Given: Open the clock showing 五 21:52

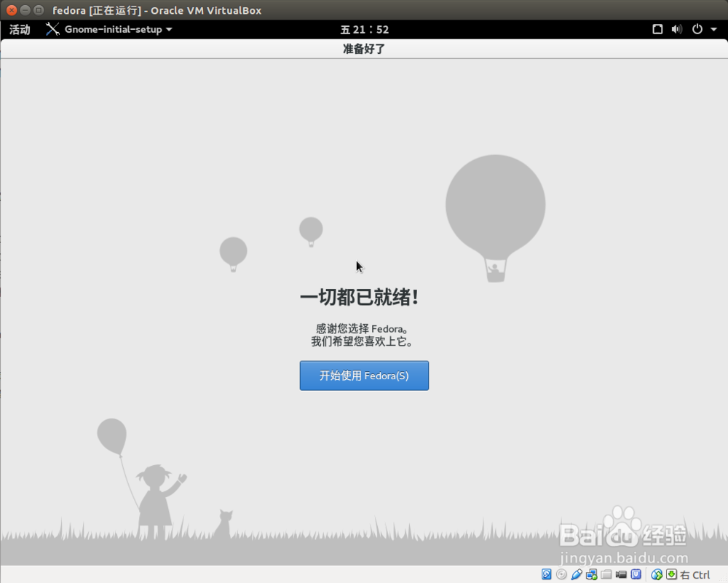Looking at the screenshot, I should pos(365,30).
